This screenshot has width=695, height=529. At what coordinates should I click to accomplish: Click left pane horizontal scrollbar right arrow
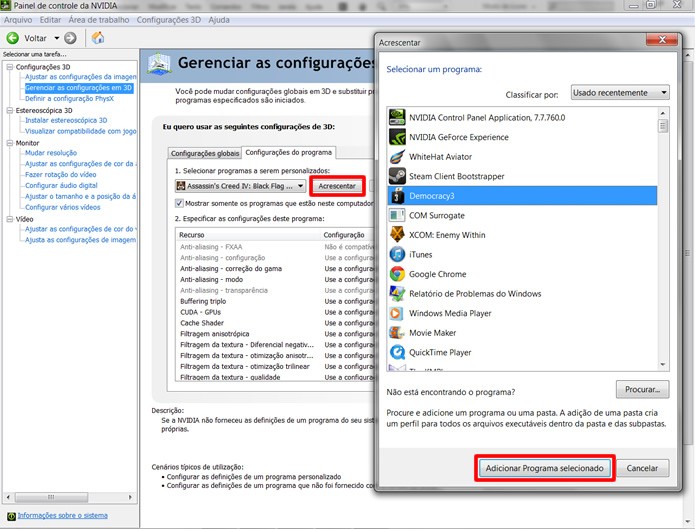click(130, 497)
